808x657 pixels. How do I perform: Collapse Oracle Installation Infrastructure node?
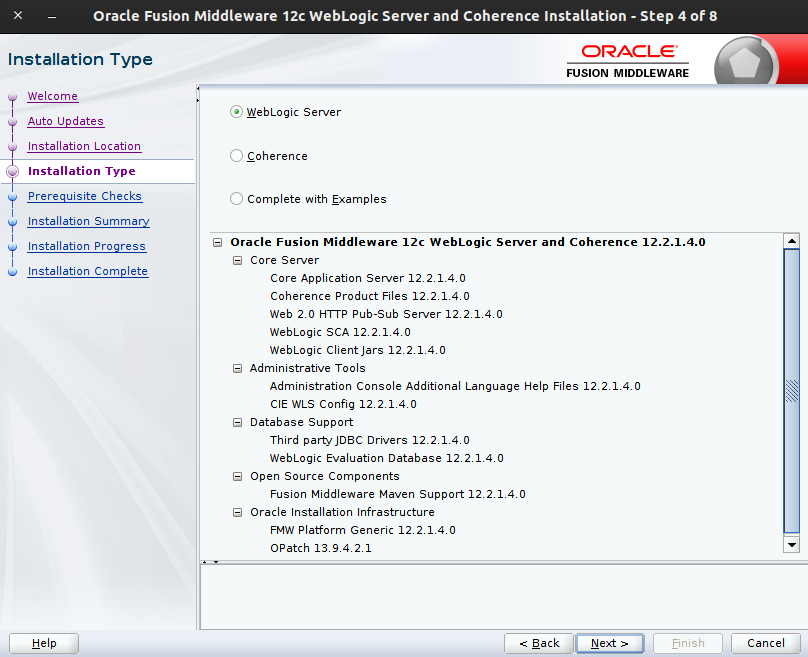pyautogui.click(x=238, y=512)
